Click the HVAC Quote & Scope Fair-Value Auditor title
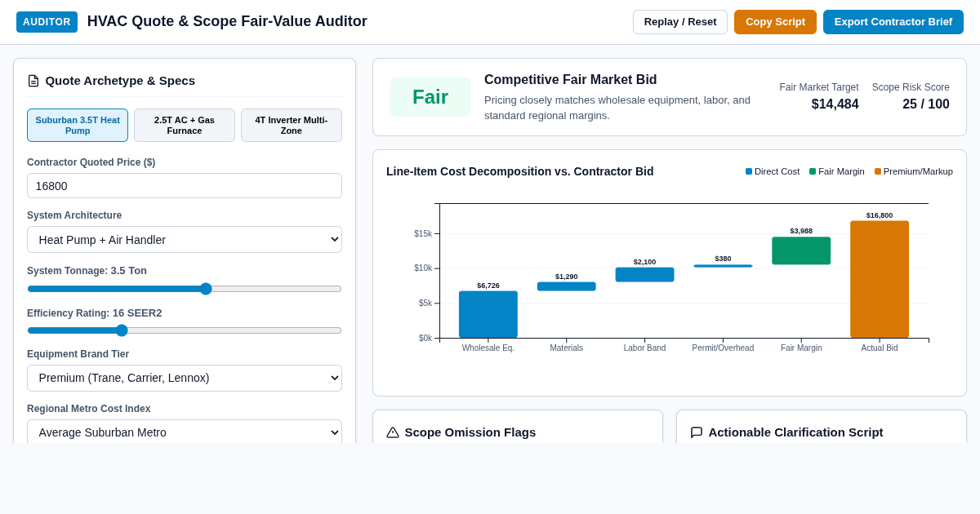Screen dimensions: 980x514 (x=227, y=21)
